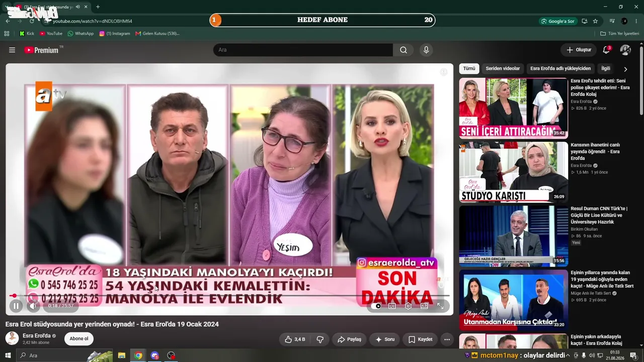Click the browser address bar URL

click(93, 21)
